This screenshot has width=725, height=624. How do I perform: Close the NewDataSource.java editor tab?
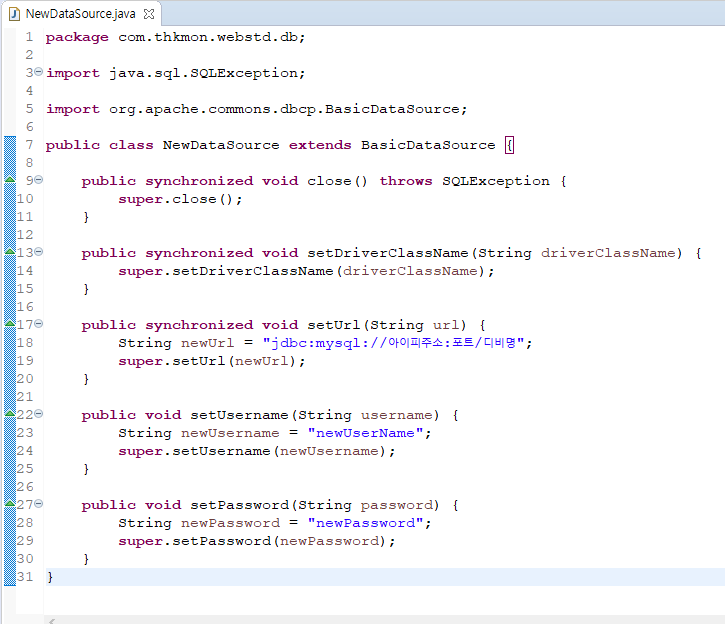click(149, 15)
